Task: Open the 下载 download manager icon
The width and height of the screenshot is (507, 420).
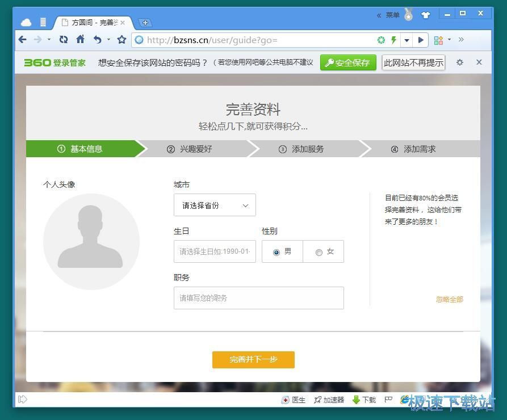Action: click(x=364, y=400)
